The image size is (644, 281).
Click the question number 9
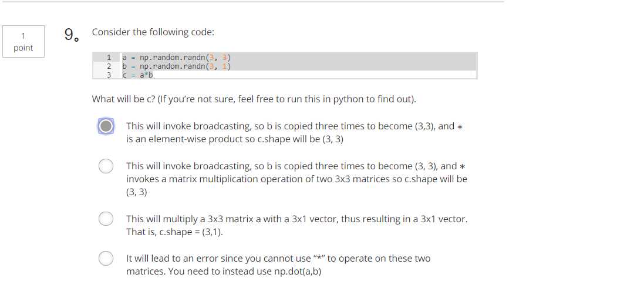pos(71,35)
